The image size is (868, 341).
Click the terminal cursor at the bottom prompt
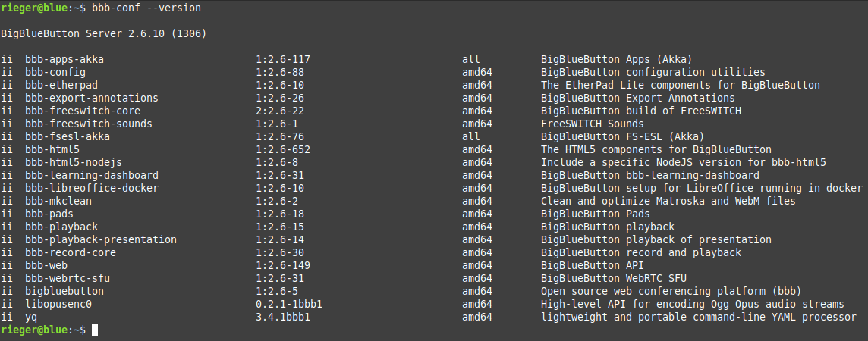pos(95,330)
